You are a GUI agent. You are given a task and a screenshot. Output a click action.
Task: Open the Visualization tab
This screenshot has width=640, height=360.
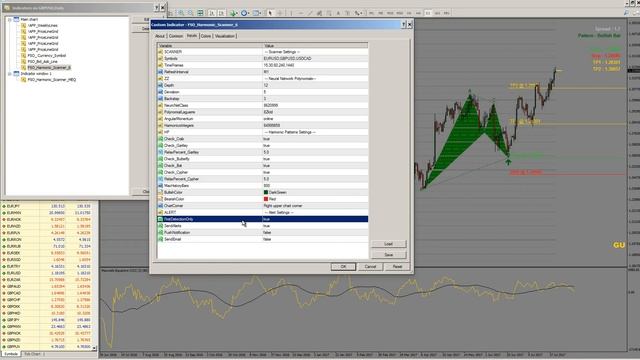[225, 36]
